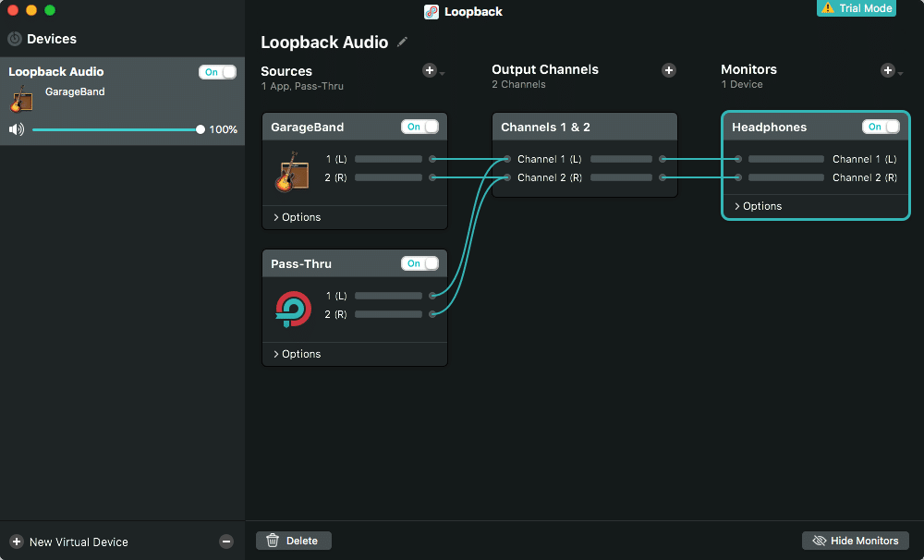Expand Options under Pass-Thru source

pyautogui.click(x=297, y=354)
